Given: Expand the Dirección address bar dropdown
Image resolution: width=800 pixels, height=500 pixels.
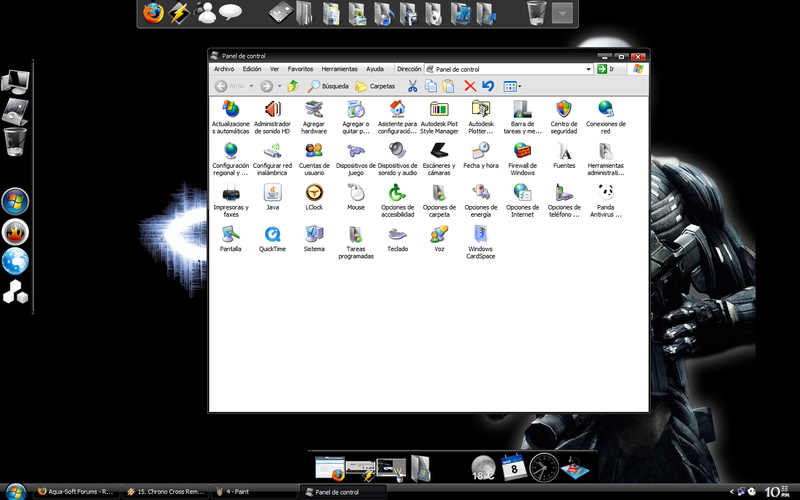Looking at the screenshot, I should tap(588, 69).
